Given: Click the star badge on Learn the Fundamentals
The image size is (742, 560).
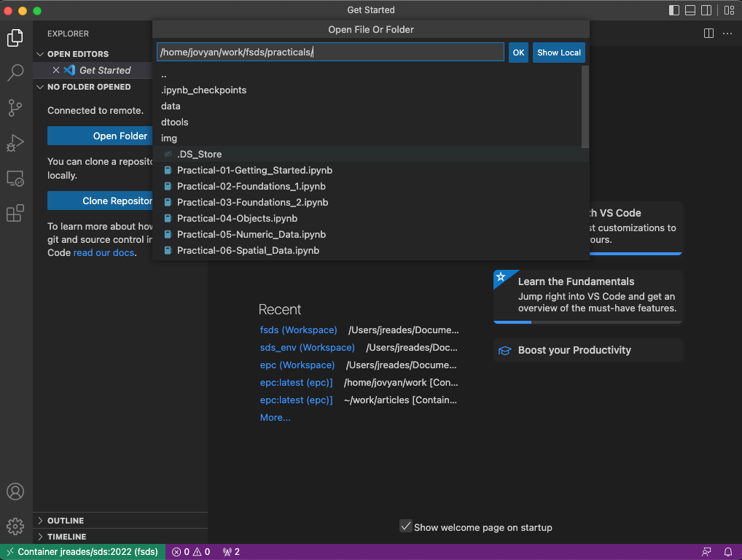Looking at the screenshot, I should click(501, 277).
